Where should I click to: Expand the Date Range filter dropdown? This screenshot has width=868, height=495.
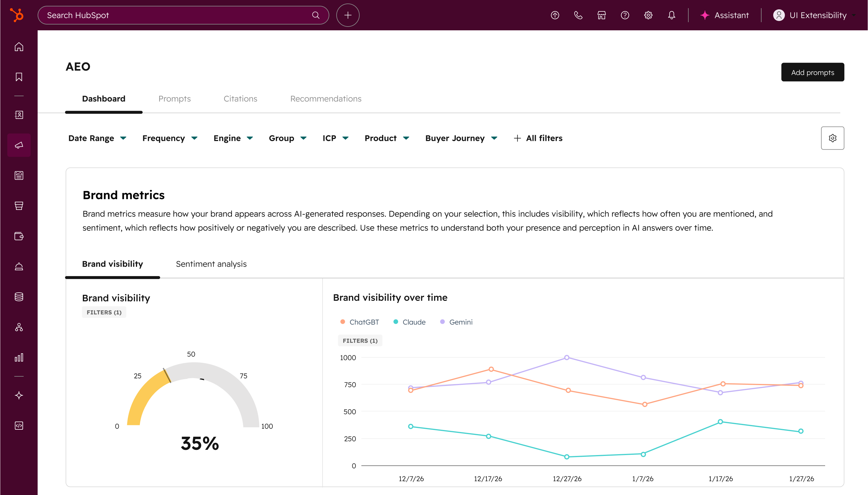(x=97, y=138)
